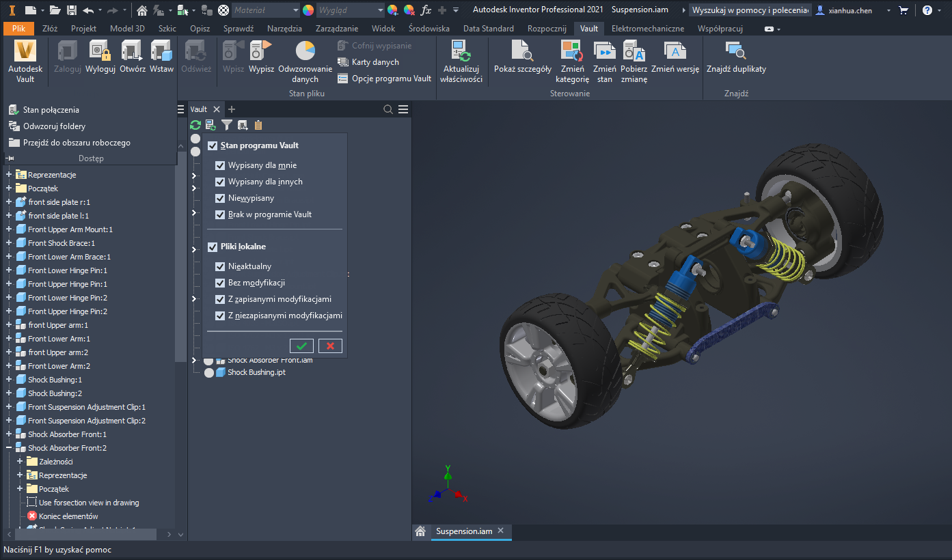This screenshot has width=952, height=560.
Task: Click Pobierz zmianę in the ribbon
Action: [634, 61]
